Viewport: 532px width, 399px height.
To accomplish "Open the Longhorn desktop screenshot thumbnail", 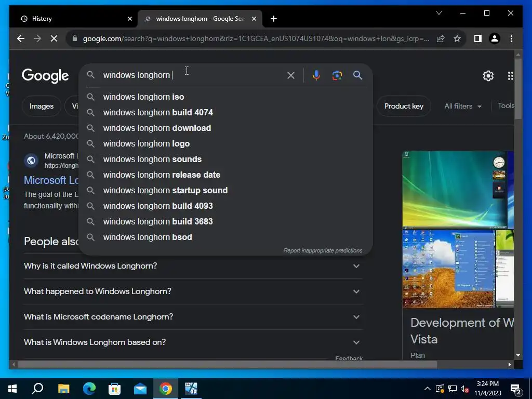I will [448, 269].
